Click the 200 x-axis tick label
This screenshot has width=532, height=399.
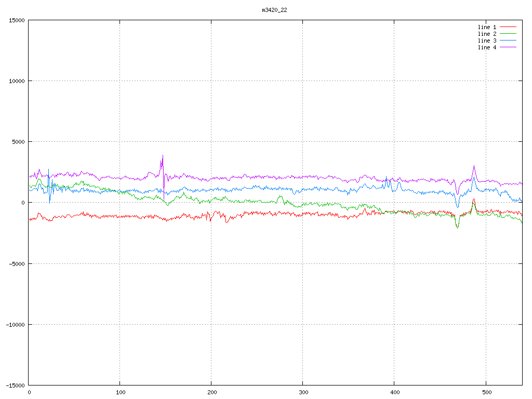tap(211, 393)
